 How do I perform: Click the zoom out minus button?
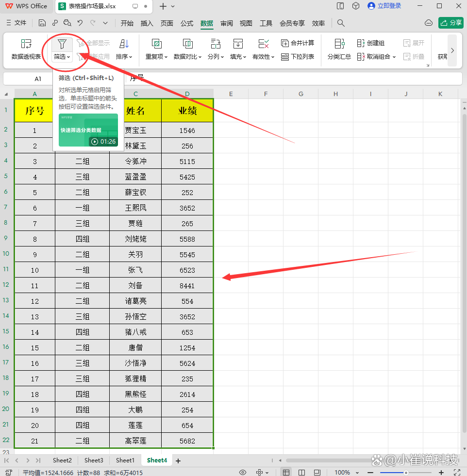[370, 473]
